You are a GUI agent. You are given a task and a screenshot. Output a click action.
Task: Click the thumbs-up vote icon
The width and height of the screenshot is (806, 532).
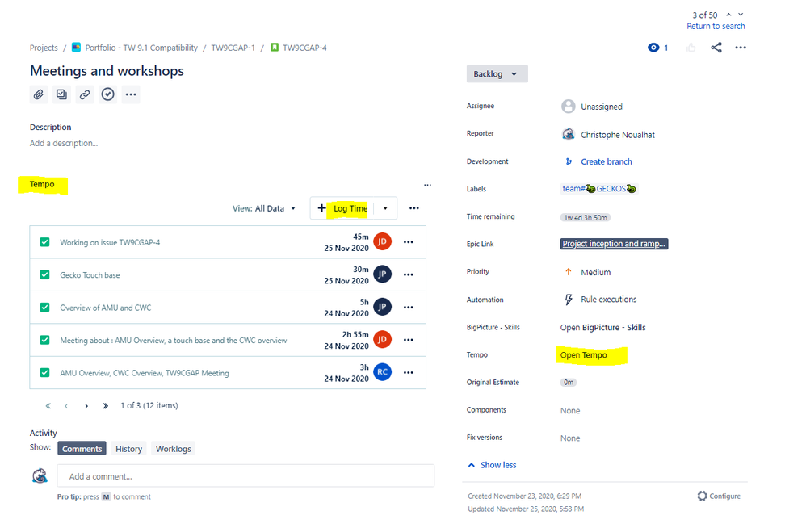[x=691, y=48]
